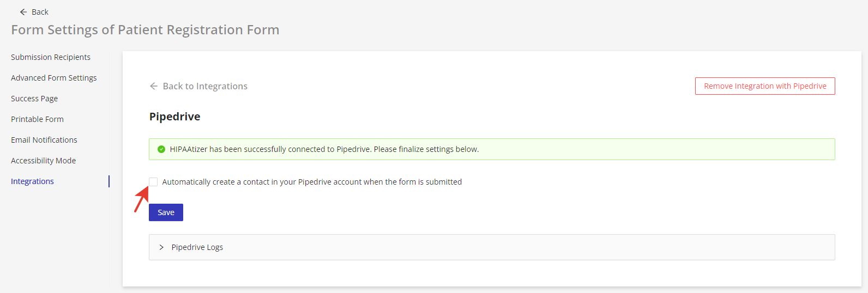
Task: Click the Pipedrive heading
Action: tap(175, 117)
